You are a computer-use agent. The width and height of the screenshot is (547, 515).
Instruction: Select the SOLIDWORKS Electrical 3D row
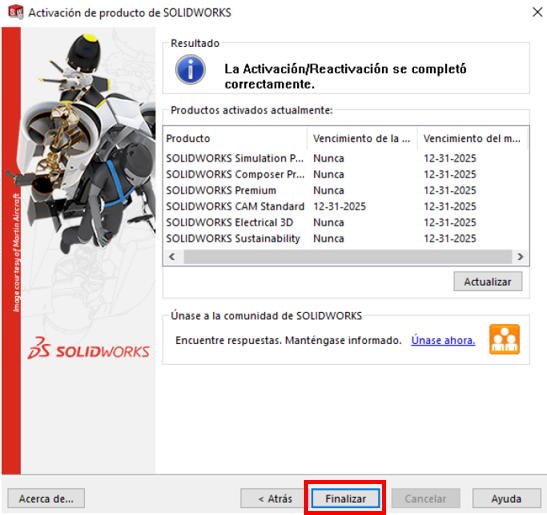pyautogui.click(x=345, y=223)
